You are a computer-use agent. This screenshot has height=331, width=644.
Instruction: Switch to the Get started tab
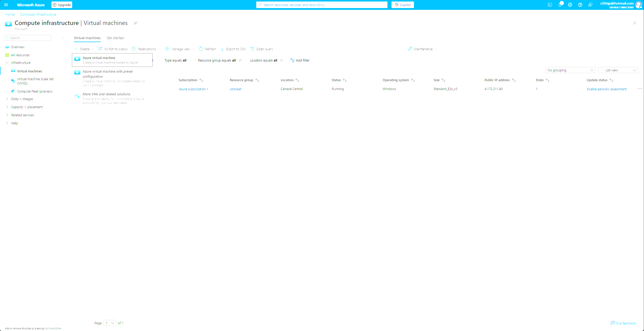point(115,38)
